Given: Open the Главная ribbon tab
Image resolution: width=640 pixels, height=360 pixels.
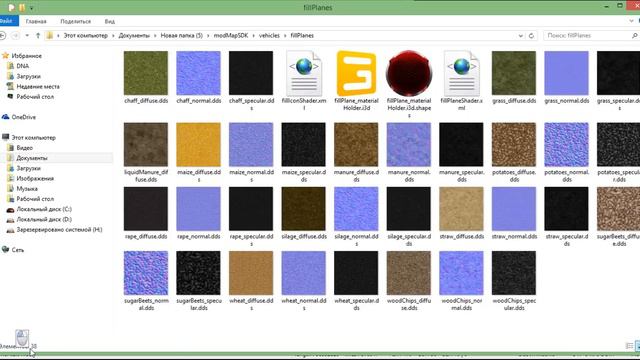Looking at the screenshot, I should click(x=36, y=21).
